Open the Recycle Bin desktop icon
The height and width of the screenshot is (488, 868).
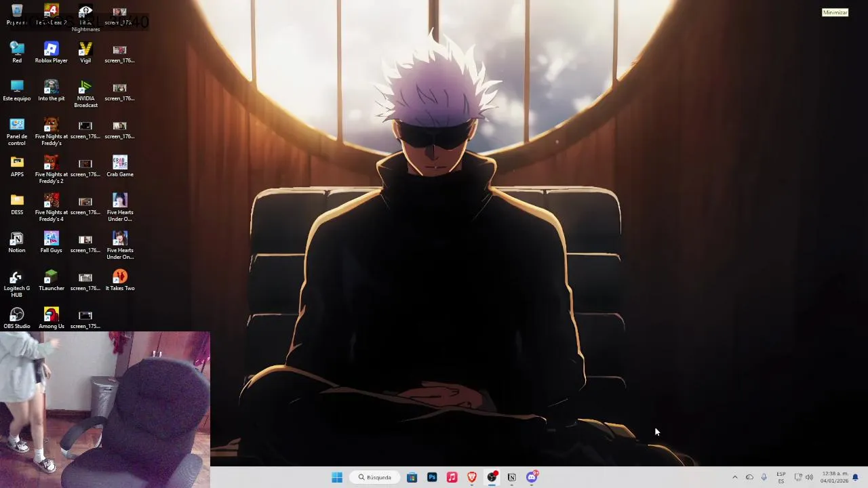[17, 14]
